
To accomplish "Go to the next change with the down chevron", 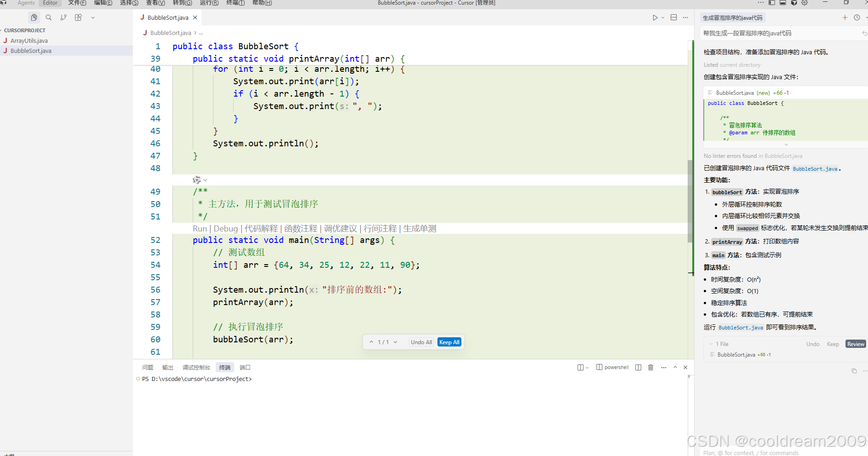I will coord(395,342).
